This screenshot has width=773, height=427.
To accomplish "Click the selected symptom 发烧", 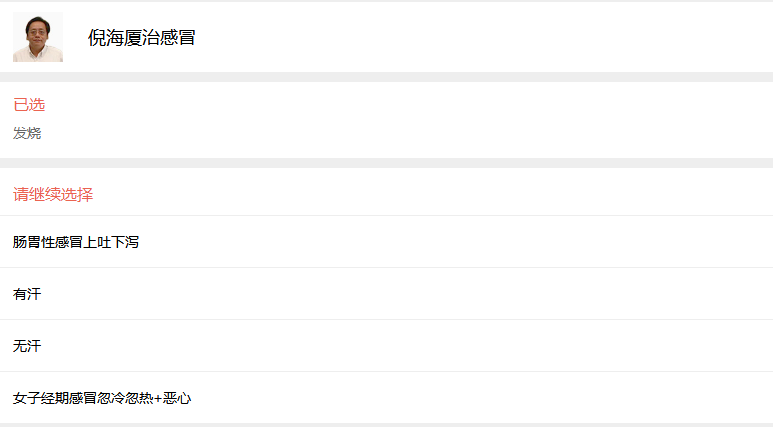I will click(27, 133).
